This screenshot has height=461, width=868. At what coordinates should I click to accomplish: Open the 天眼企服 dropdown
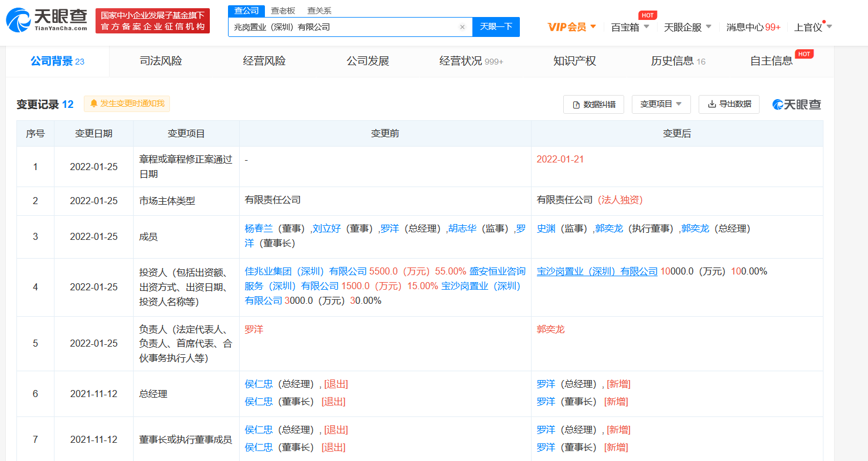[x=687, y=27]
